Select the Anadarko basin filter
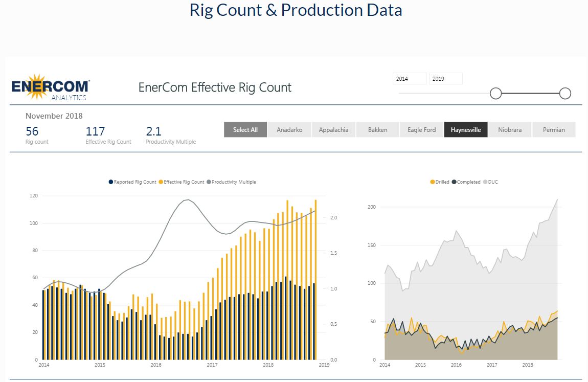 (x=289, y=130)
